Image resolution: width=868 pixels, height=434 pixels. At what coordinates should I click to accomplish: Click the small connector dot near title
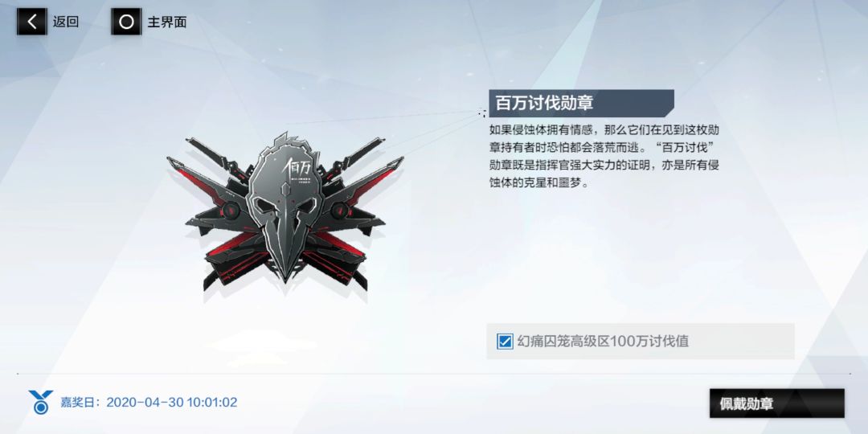[482, 113]
